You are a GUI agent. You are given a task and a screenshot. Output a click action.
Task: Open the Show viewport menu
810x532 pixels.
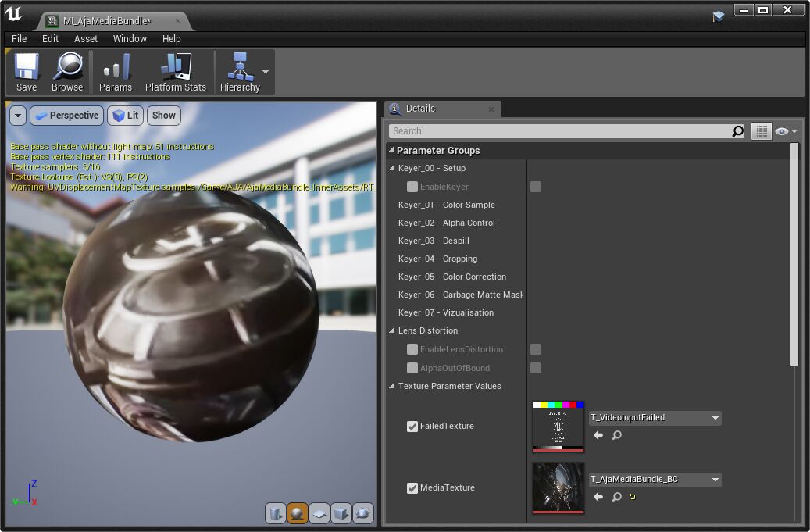click(163, 115)
